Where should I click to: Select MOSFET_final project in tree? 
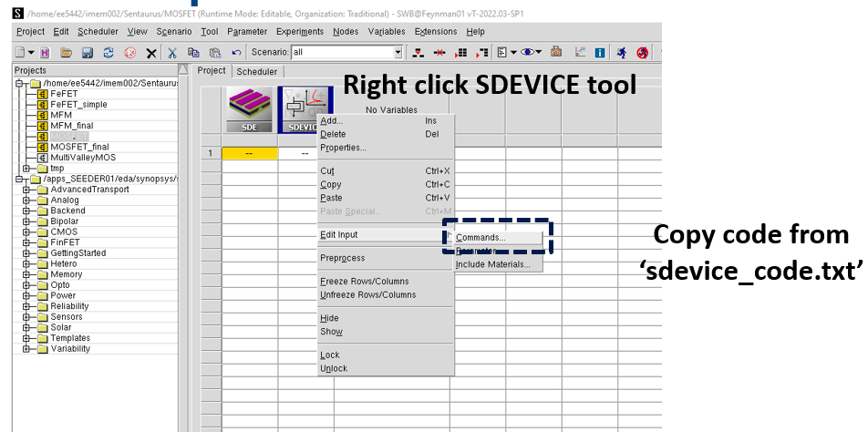[79, 147]
